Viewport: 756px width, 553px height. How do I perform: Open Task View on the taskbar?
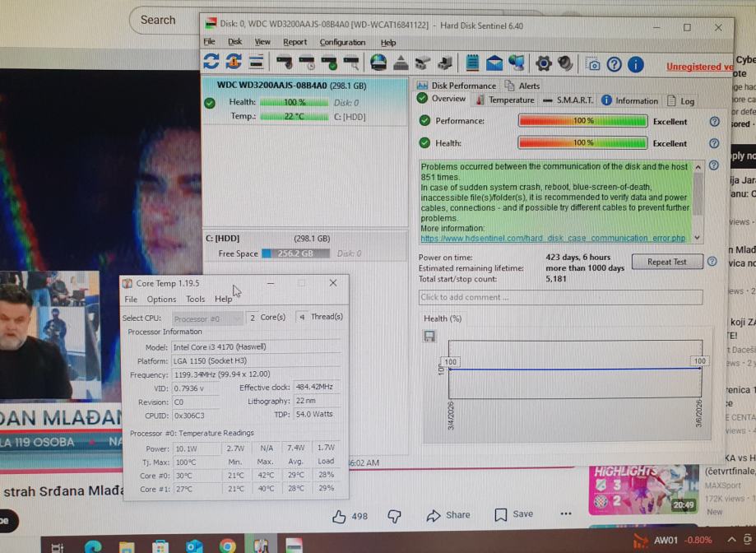click(58, 547)
